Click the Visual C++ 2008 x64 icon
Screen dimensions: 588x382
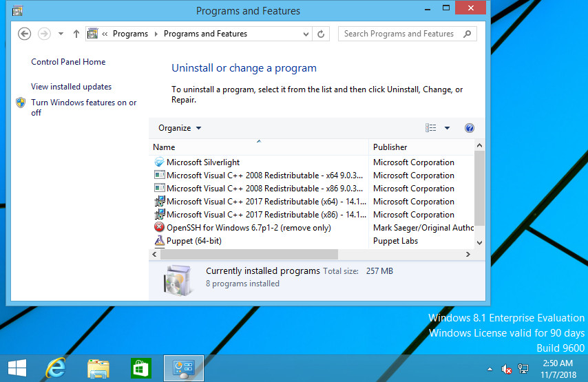pyautogui.click(x=159, y=175)
